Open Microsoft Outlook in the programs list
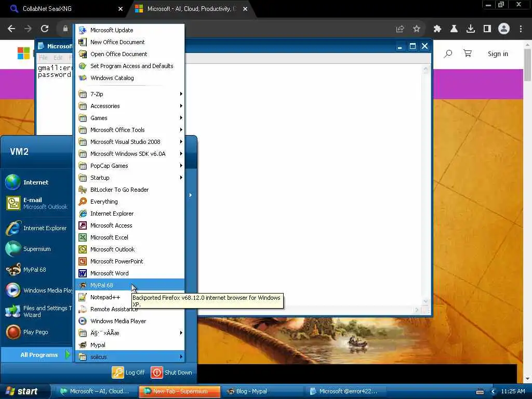This screenshot has width=532, height=399. pos(129,249)
